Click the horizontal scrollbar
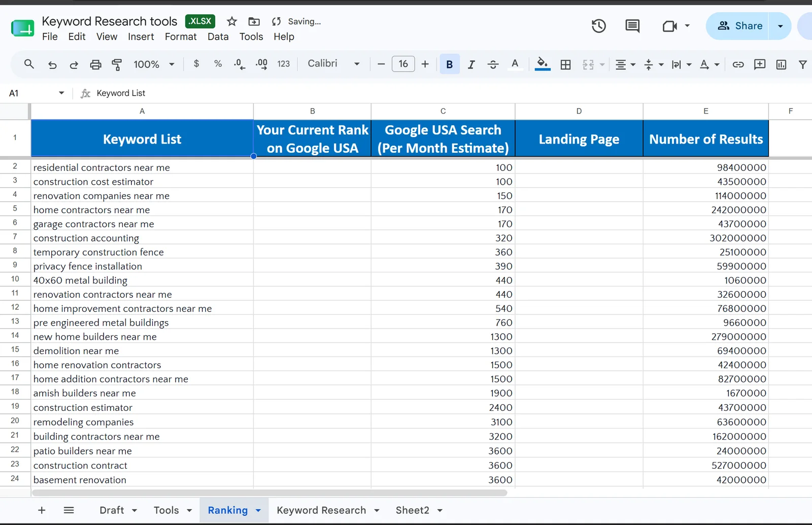Screen dimensions: 812x525 [269, 493]
